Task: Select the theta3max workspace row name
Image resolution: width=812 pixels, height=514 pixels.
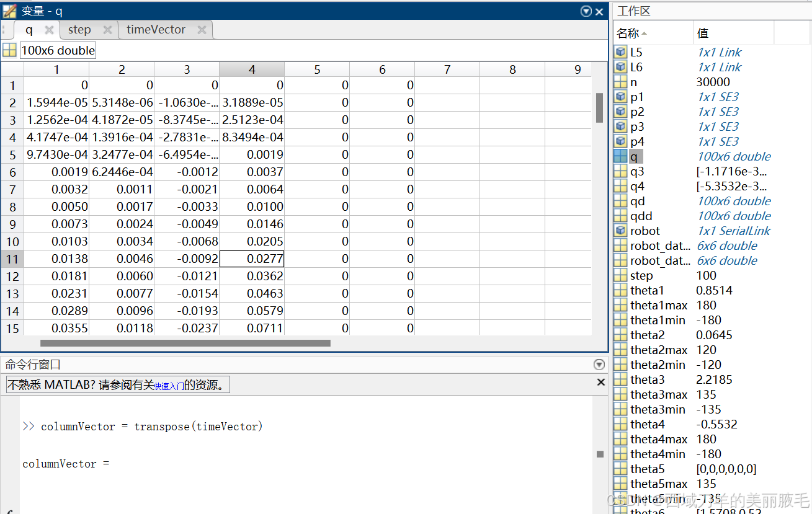Action: [x=659, y=394]
